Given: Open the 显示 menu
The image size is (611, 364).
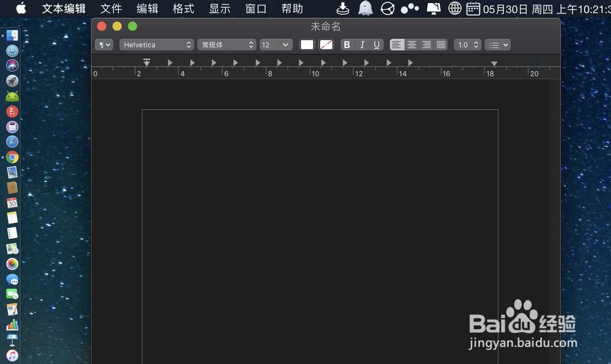Looking at the screenshot, I should (220, 9).
